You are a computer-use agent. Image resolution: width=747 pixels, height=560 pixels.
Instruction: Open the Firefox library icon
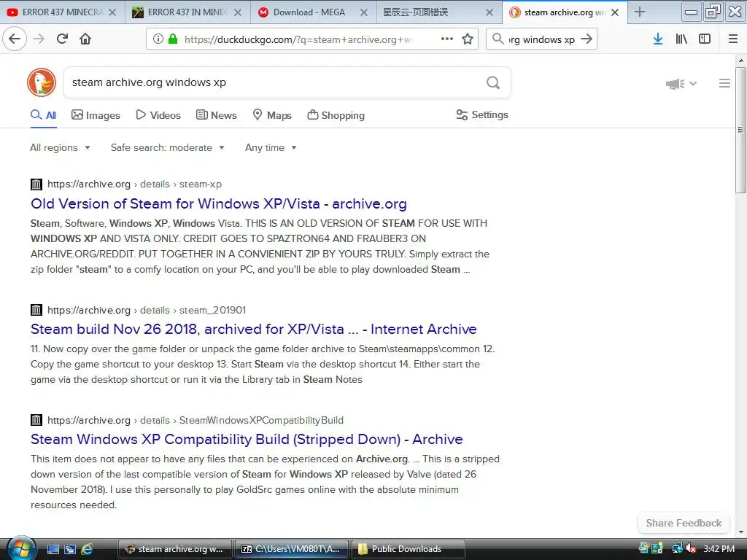[x=681, y=39]
